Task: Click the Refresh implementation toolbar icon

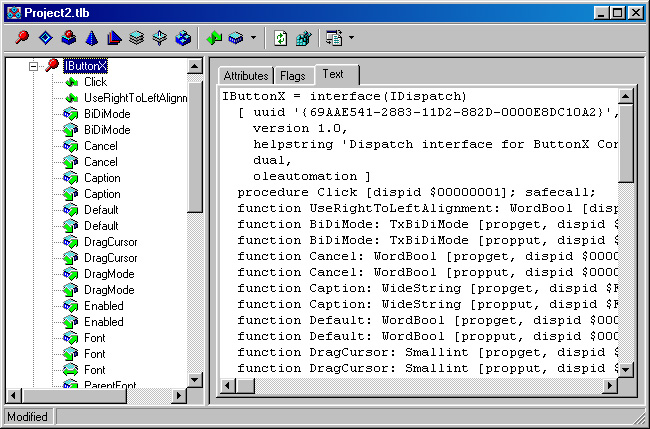Action: pyautogui.click(x=281, y=38)
